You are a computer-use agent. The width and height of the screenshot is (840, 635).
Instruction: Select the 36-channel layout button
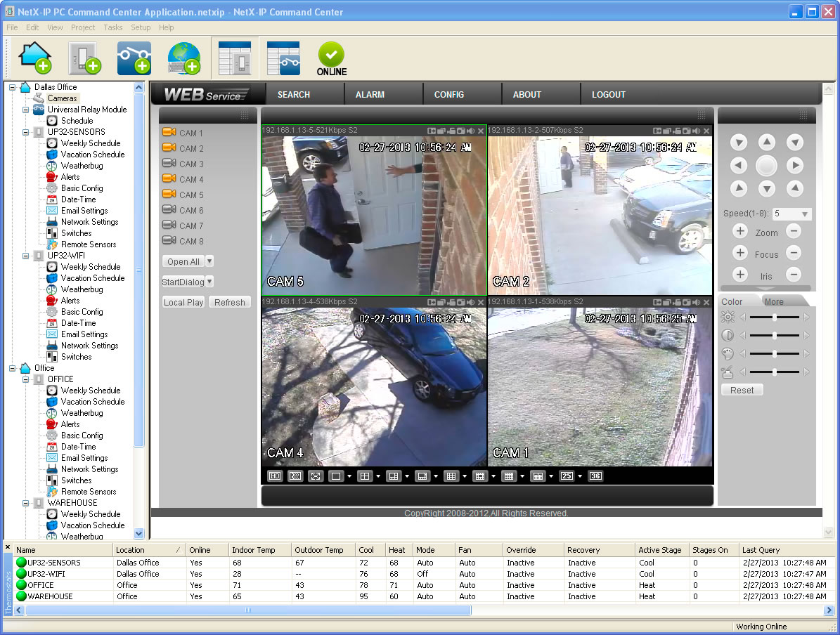point(595,476)
